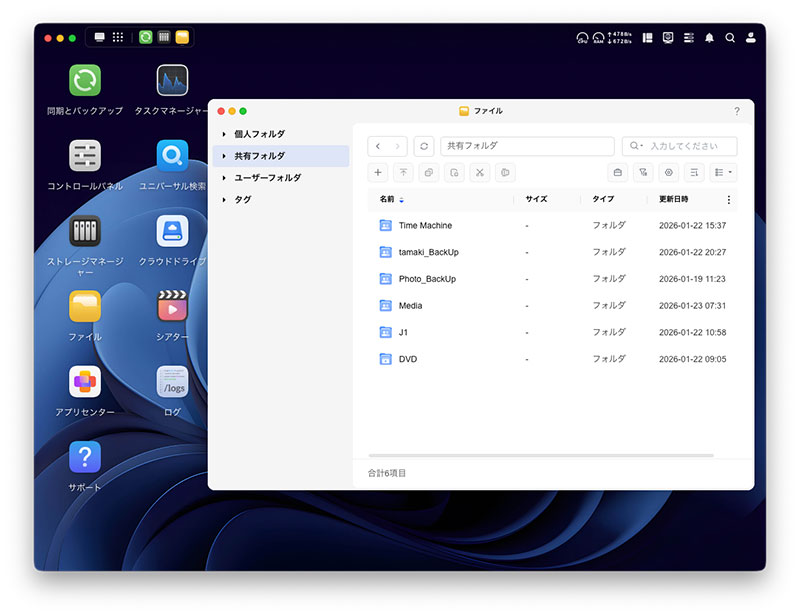Open the view mode dropdown in toolbar

[723, 172]
